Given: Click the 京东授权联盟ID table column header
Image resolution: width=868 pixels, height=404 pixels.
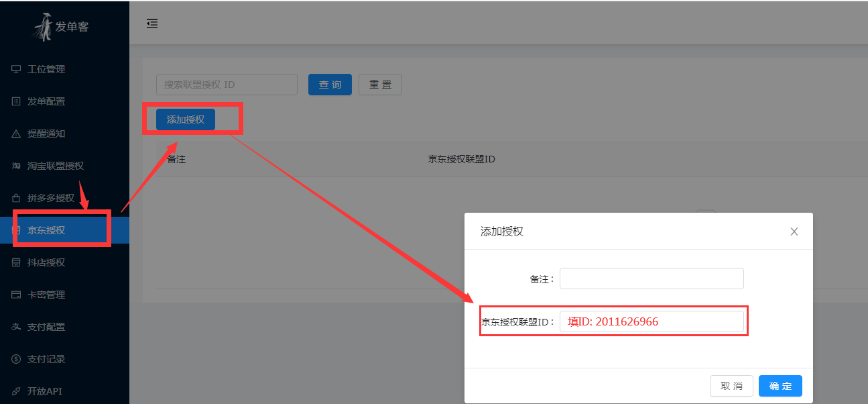Looking at the screenshot, I should point(461,159).
